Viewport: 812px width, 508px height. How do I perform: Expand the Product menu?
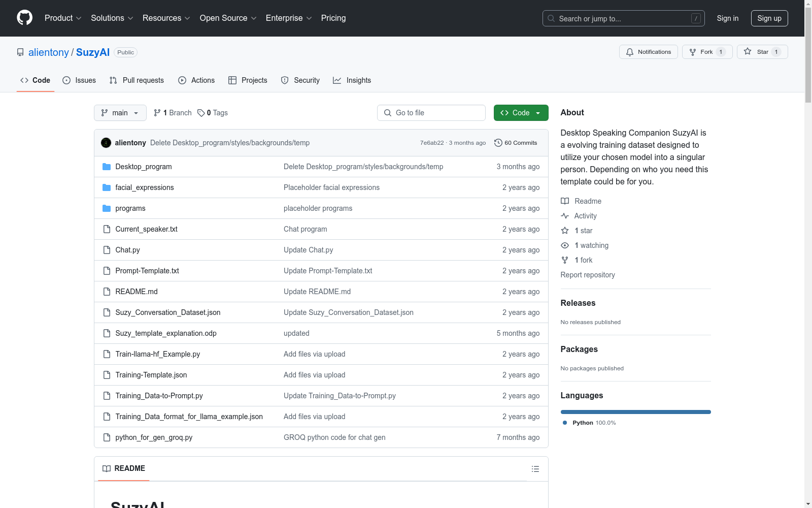click(63, 18)
